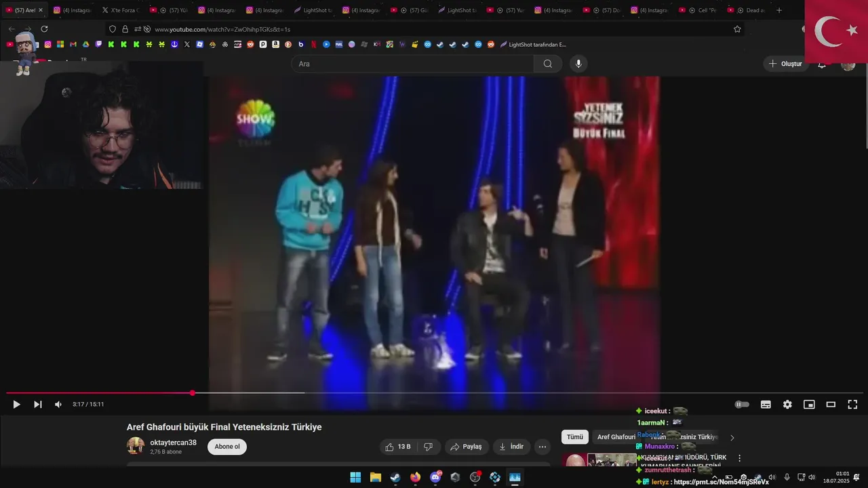Start voice search with the microphone
This screenshot has height=488, width=868.
coord(578,64)
